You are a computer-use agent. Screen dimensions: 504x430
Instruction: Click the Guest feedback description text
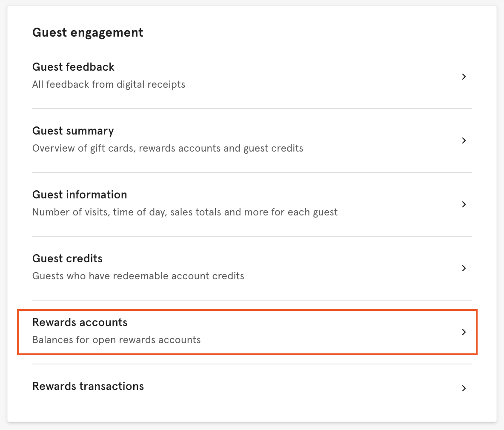click(x=109, y=84)
